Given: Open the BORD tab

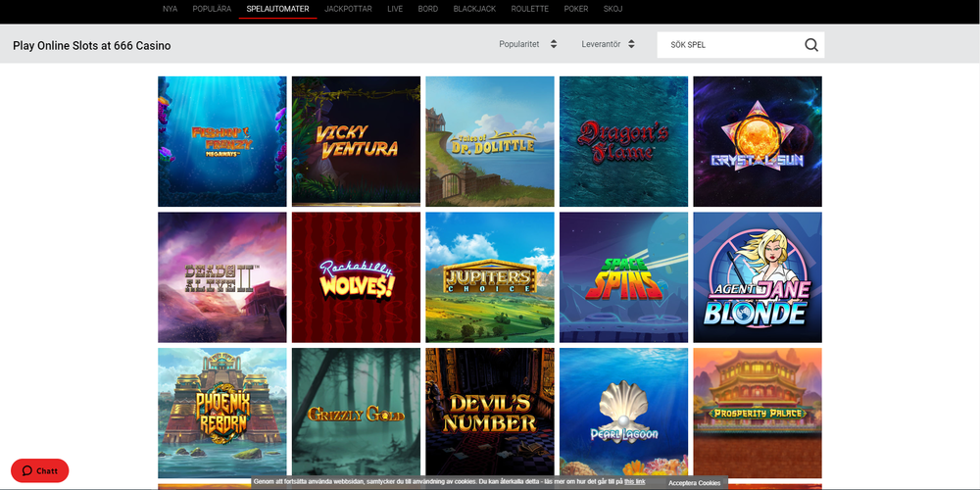Looking at the screenshot, I should [x=427, y=9].
